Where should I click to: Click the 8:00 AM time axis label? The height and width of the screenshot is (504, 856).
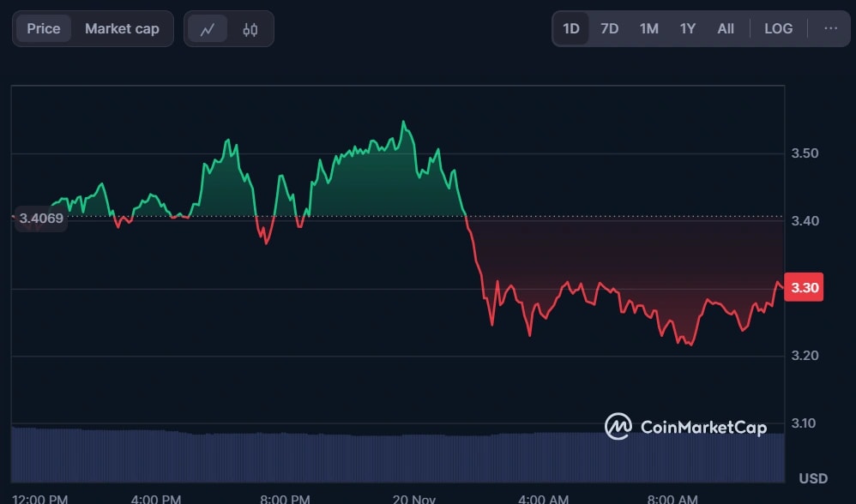[672, 499]
